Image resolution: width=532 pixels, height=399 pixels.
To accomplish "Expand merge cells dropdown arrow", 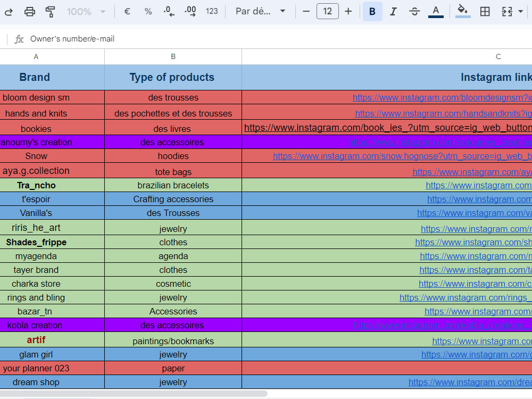I will [521, 12].
